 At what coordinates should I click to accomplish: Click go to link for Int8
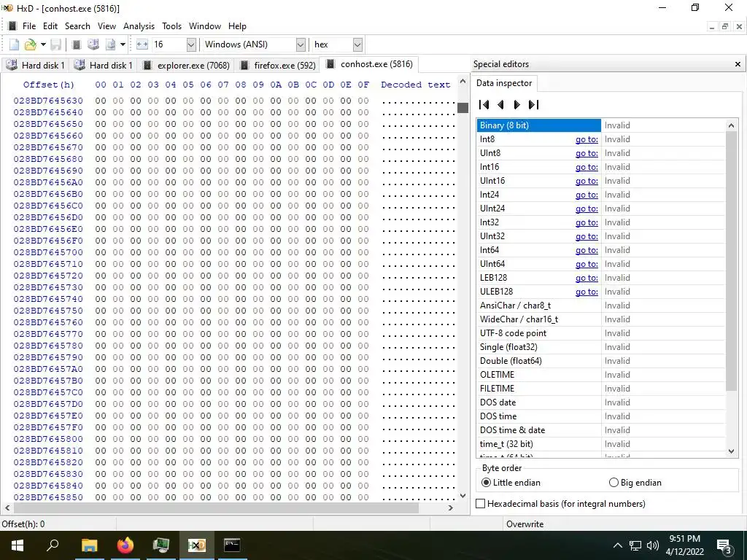point(587,139)
